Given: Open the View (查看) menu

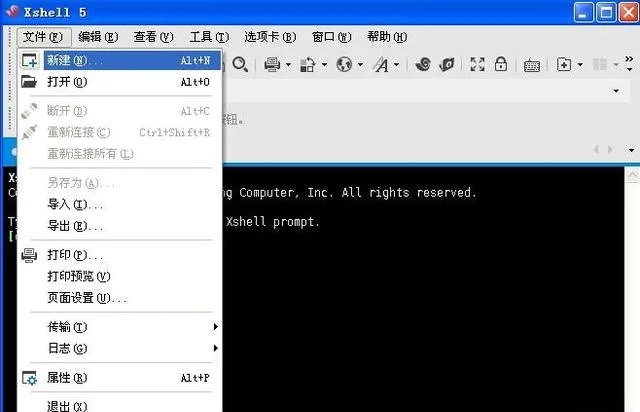Looking at the screenshot, I should pos(153,37).
